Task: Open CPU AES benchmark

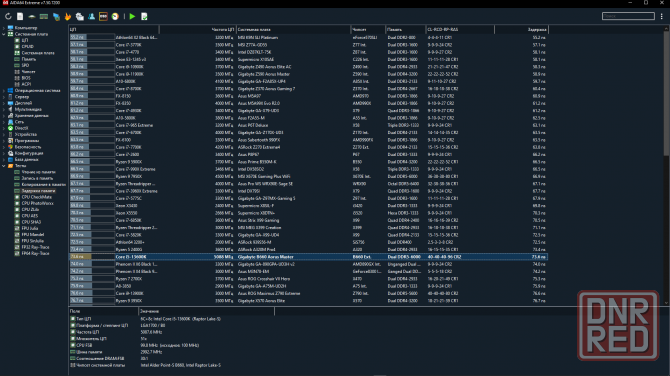Action: [x=30, y=216]
